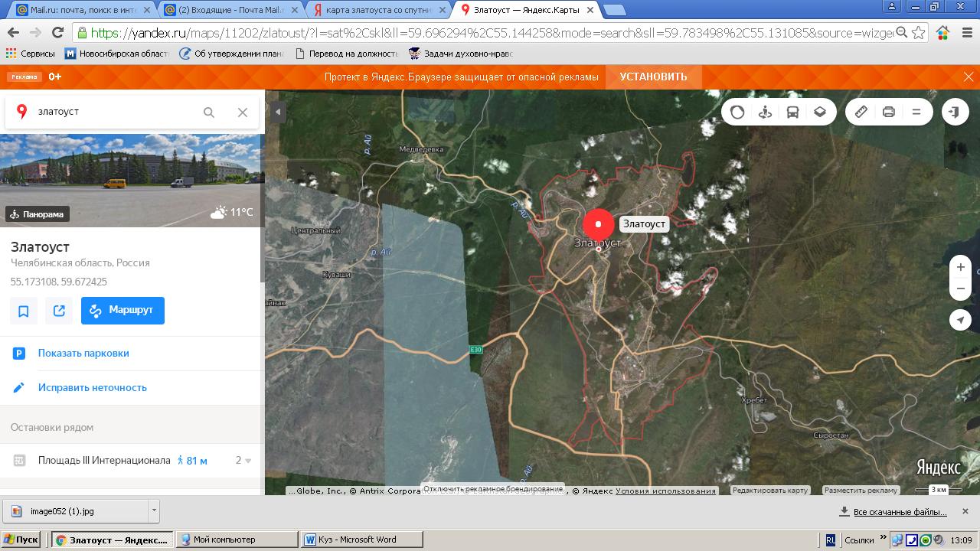Click the Показать парковки link

tap(83, 353)
